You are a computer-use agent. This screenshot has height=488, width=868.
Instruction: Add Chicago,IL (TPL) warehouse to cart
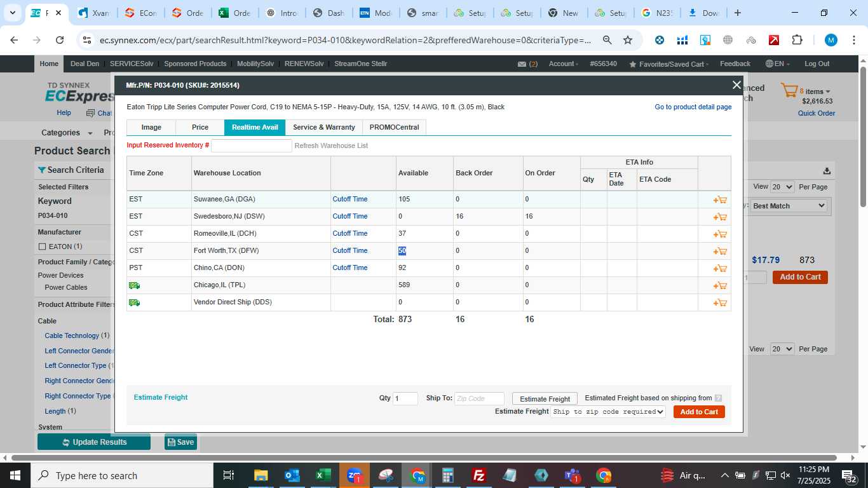pos(720,285)
